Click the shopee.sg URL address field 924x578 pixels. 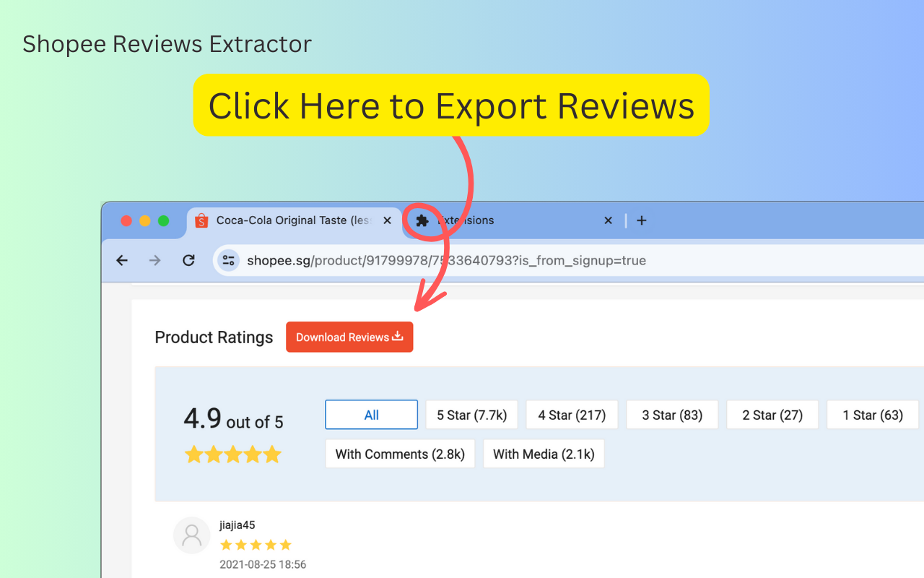[569, 260]
